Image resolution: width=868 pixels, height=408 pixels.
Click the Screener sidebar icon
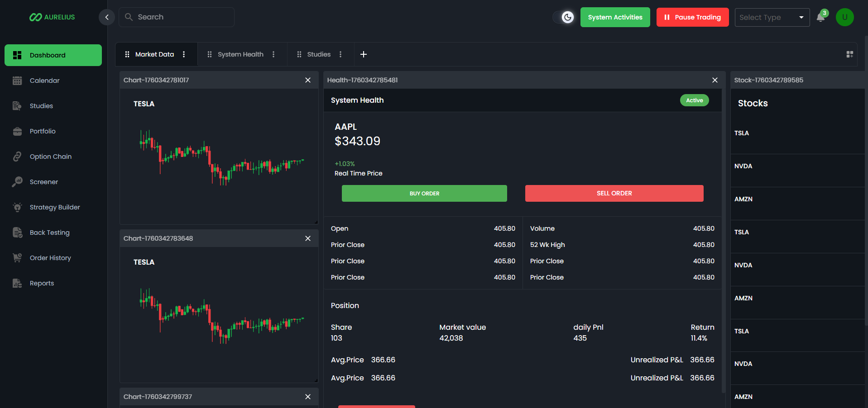pyautogui.click(x=17, y=182)
